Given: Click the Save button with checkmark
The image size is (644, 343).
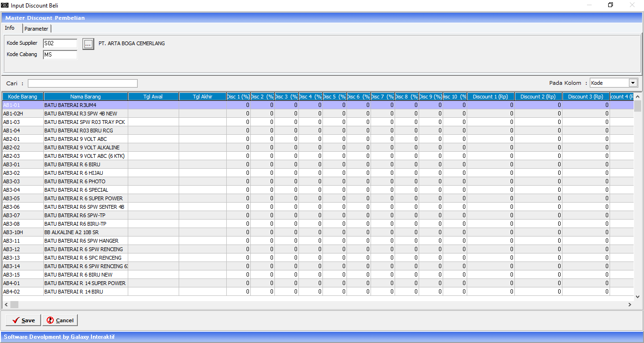Looking at the screenshot, I should [23, 320].
